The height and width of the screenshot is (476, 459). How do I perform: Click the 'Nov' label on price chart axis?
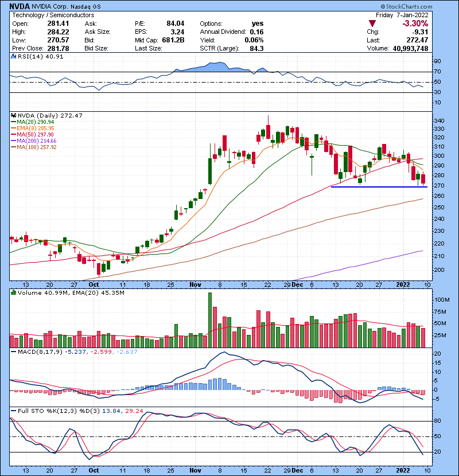pyautogui.click(x=195, y=284)
